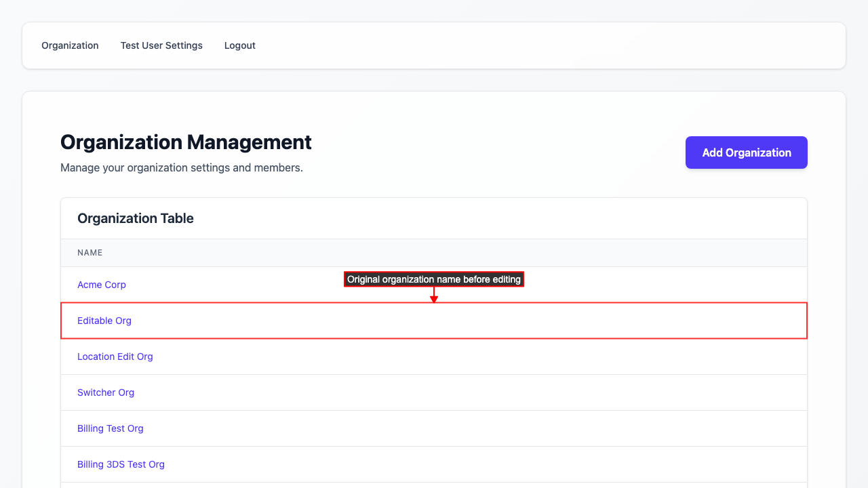Image resolution: width=868 pixels, height=488 pixels.
Task: Click the red arrow below the annotation
Action: pyautogui.click(x=434, y=296)
